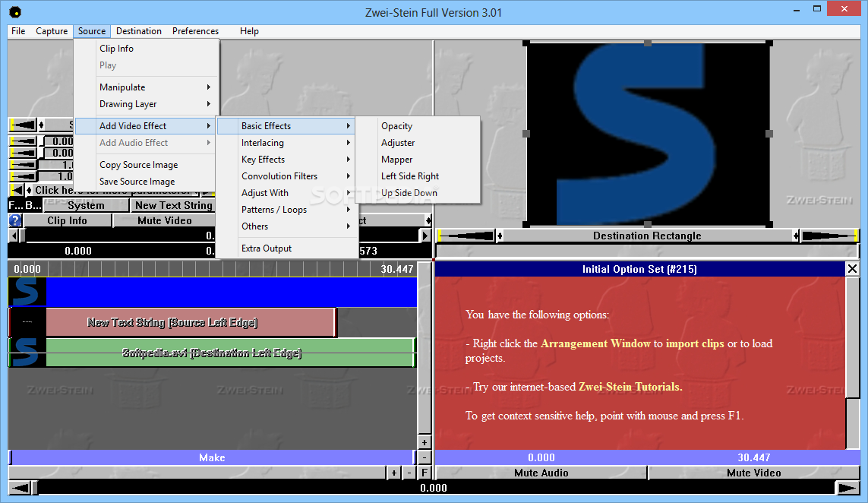The width and height of the screenshot is (868, 503).
Task: Select the S thumbnail on the blue track
Action: 27,292
